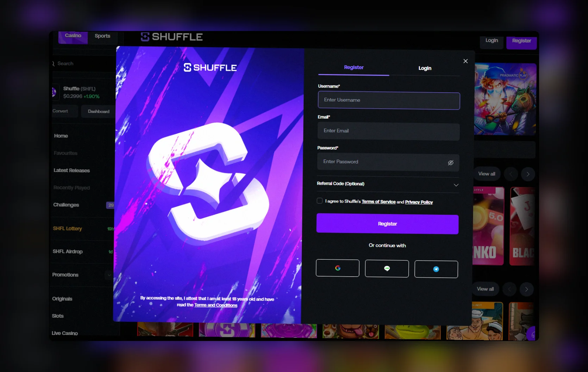Open the Terms of Service link
588x372 pixels.
tap(379, 202)
